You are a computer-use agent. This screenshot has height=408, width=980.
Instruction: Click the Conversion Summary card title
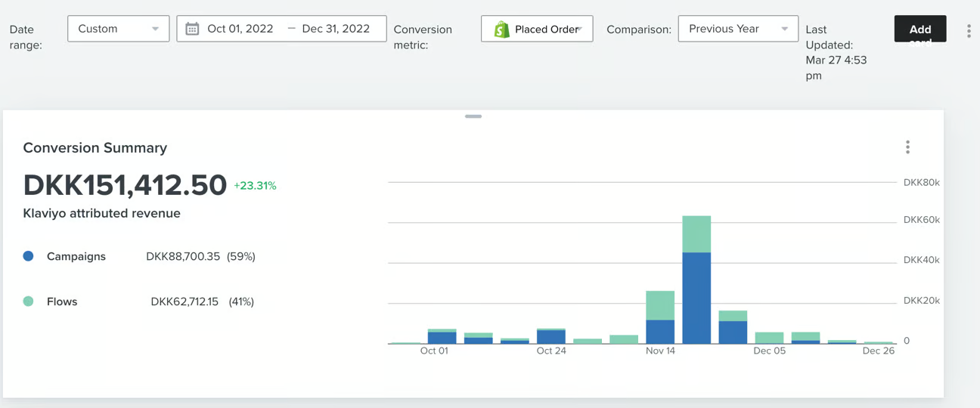point(95,148)
